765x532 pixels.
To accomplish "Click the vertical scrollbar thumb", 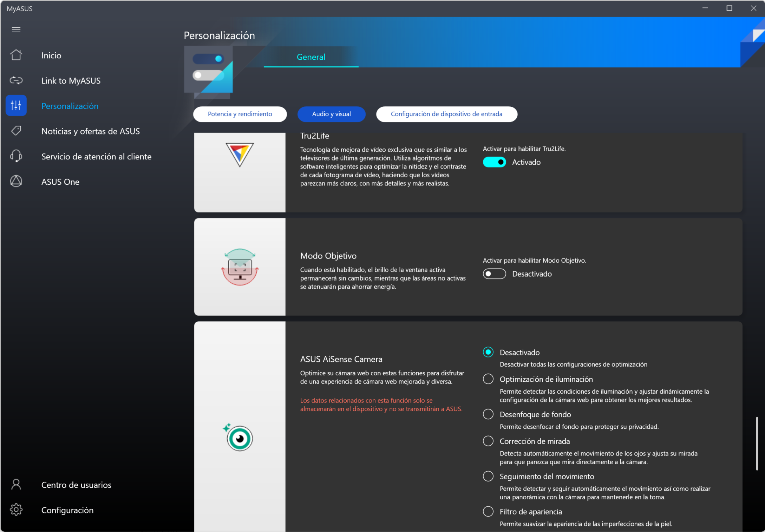I will (x=757, y=443).
